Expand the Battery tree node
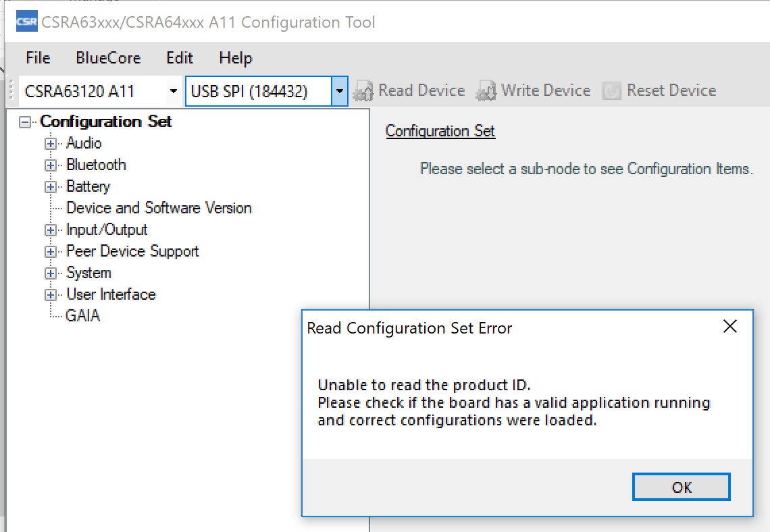Viewport: 770px width, 532px height. tap(50, 187)
